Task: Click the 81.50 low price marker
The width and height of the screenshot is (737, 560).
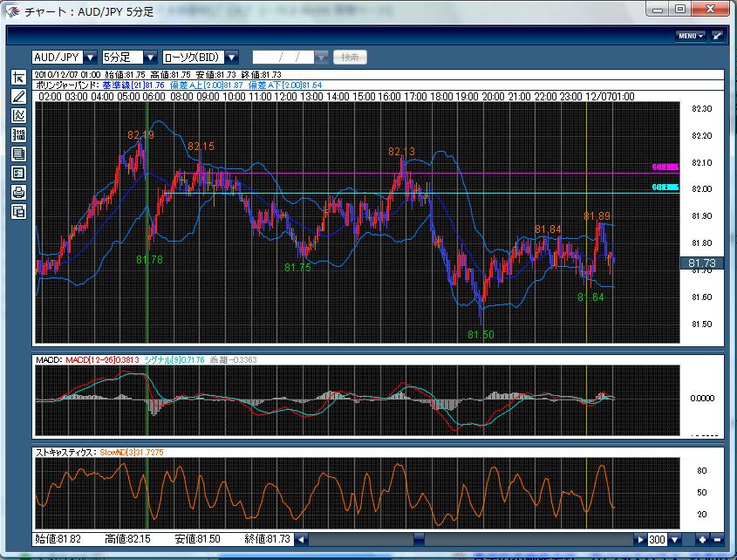Action: [x=481, y=334]
